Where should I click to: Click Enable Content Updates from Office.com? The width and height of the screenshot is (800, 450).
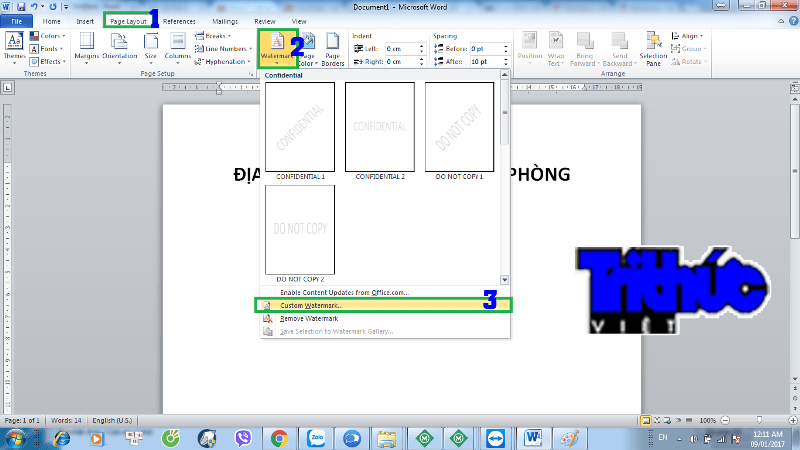[385, 292]
